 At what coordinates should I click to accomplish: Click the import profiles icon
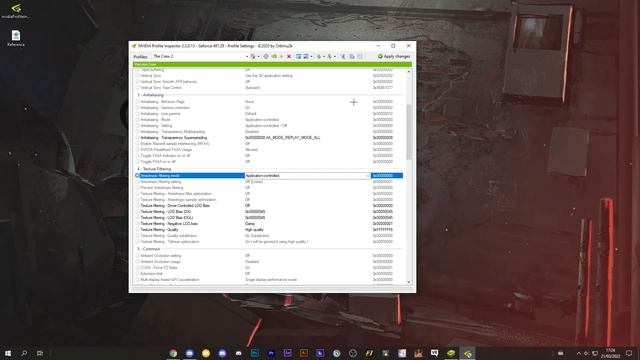329,56
